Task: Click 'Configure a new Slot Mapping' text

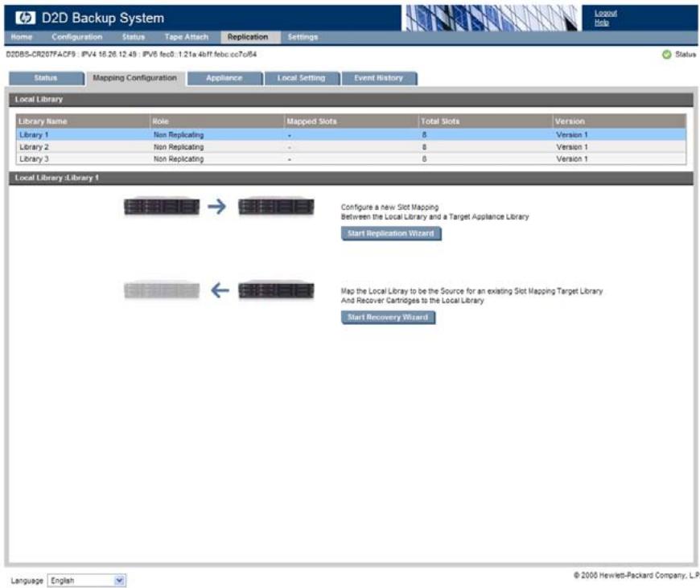Action: coord(389,208)
